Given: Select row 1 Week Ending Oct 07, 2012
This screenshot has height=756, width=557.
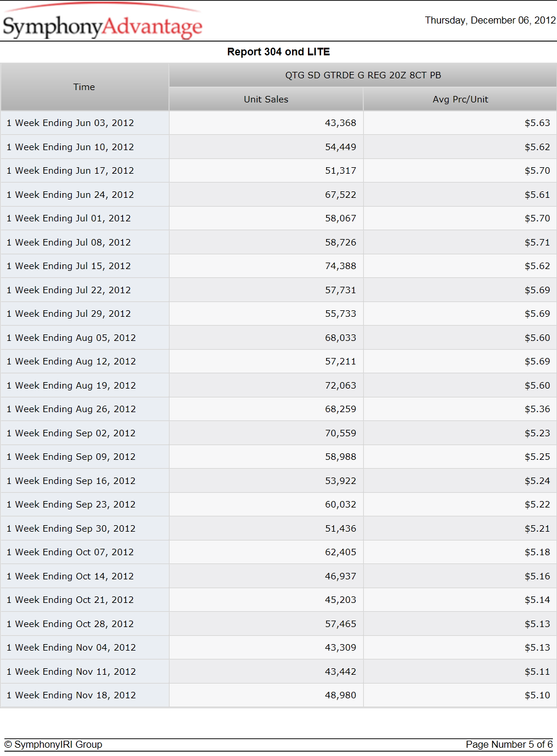Looking at the screenshot, I should pyautogui.click(x=278, y=552).
